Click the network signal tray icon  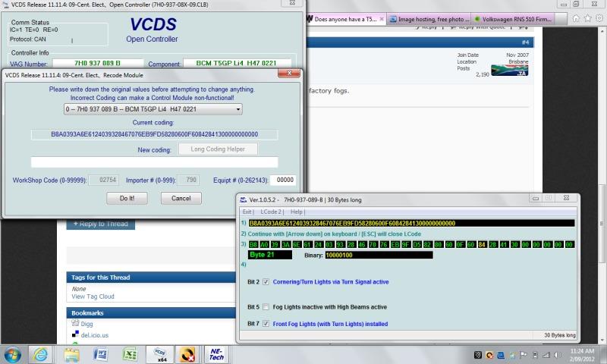pos(546,355)
